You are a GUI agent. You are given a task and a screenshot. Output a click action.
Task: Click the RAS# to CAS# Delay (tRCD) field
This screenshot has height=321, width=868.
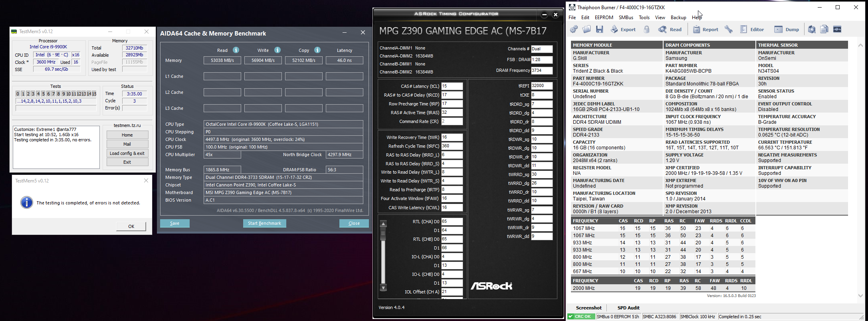452,95
